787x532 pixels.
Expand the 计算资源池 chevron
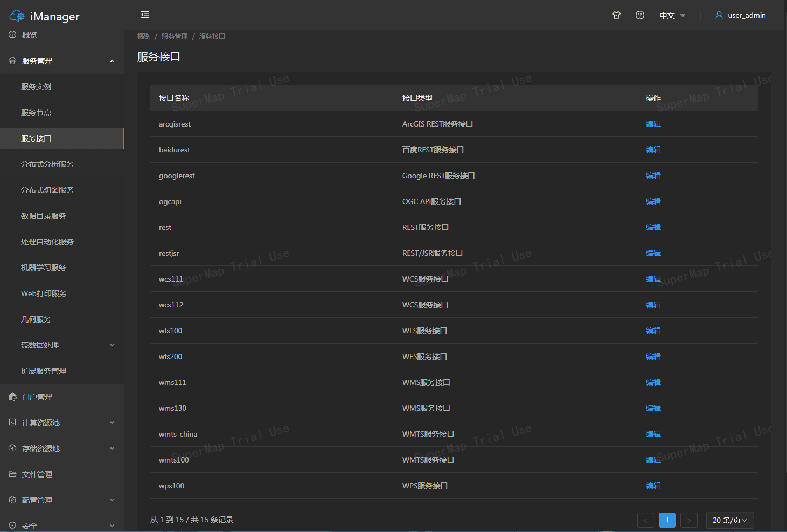point(112,423)
